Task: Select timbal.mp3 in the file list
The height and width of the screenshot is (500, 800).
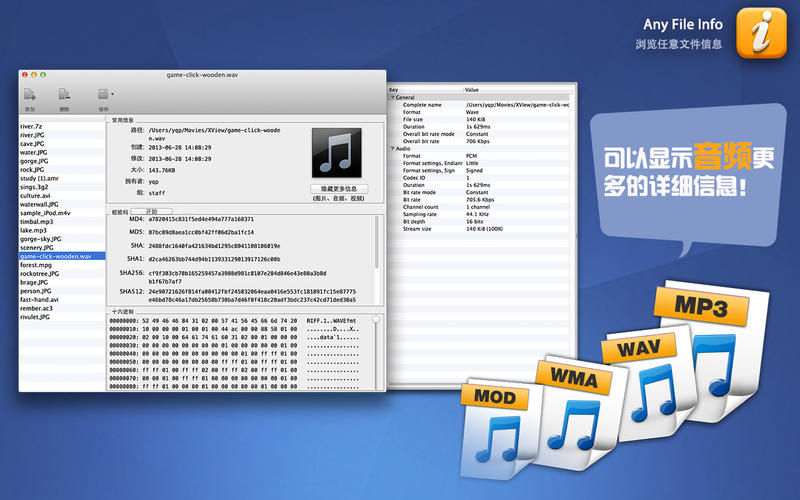Action: (x=62, y=221)
